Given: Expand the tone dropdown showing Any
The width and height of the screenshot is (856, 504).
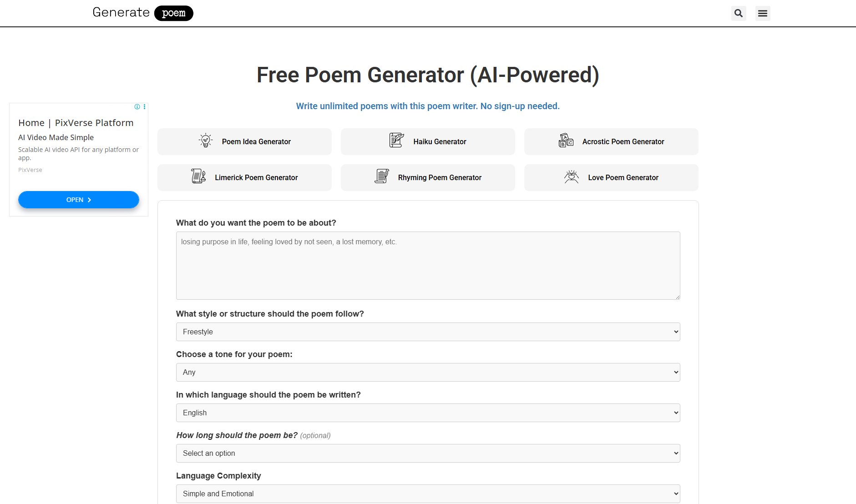Looking at the screenshot, I should 428,373.
